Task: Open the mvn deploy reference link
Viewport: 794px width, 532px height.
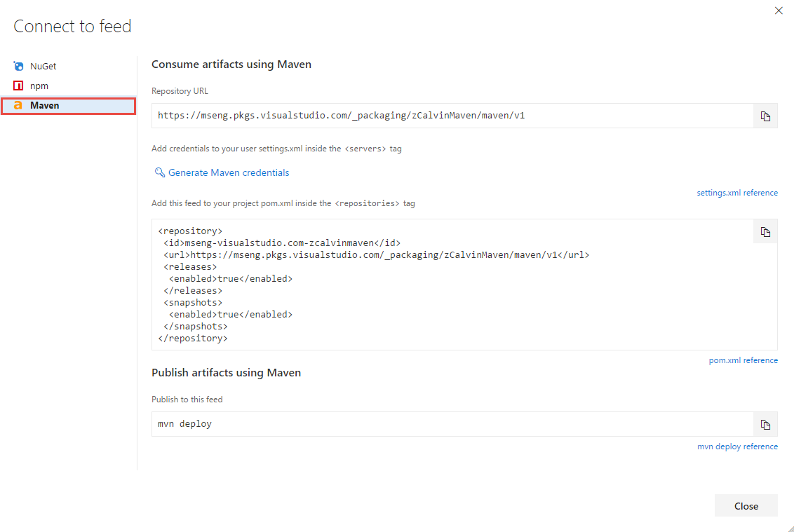Action: [737, 446]
